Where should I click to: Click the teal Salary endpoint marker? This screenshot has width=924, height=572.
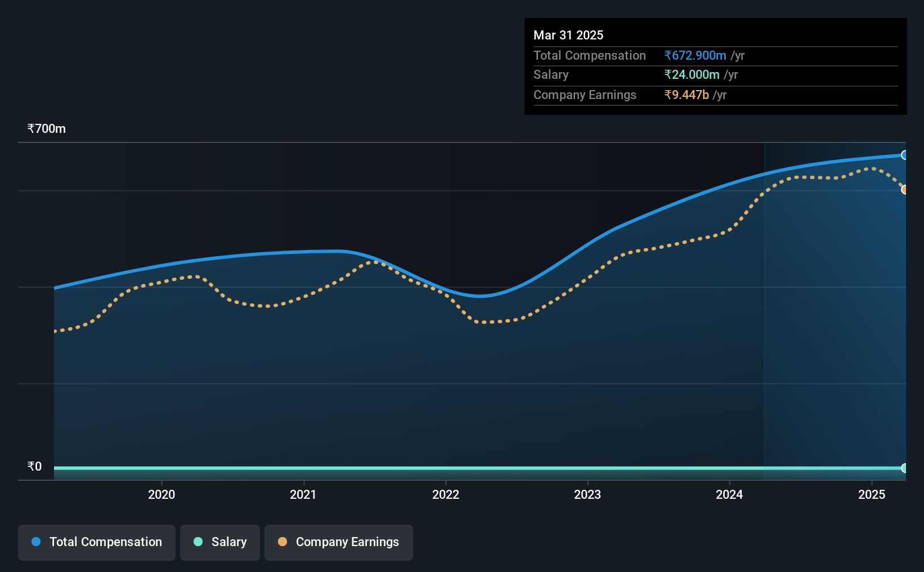pos(904,468)
